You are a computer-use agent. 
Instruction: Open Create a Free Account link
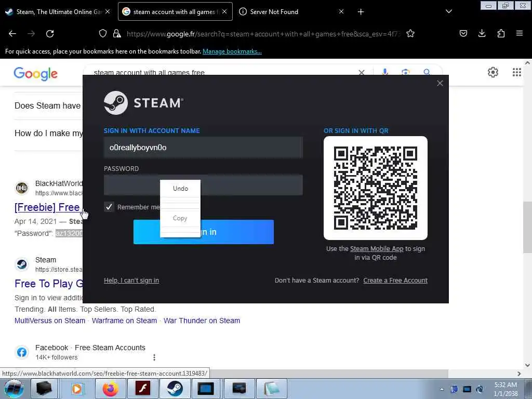tap(395, 281)
